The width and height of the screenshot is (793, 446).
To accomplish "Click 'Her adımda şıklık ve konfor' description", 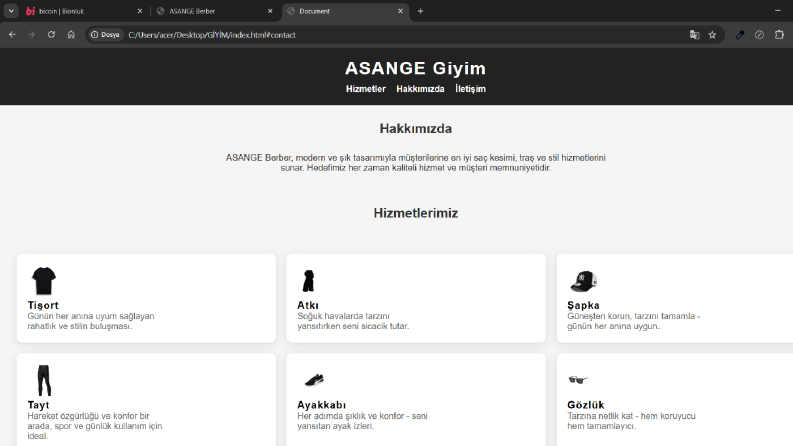I will click(x=362, y=421).
